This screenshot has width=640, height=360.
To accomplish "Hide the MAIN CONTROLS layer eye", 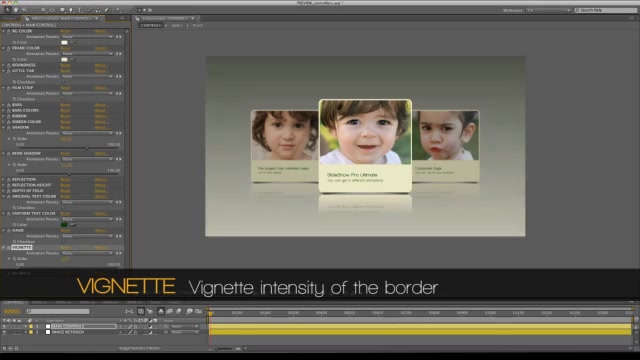I will (4, 327).
